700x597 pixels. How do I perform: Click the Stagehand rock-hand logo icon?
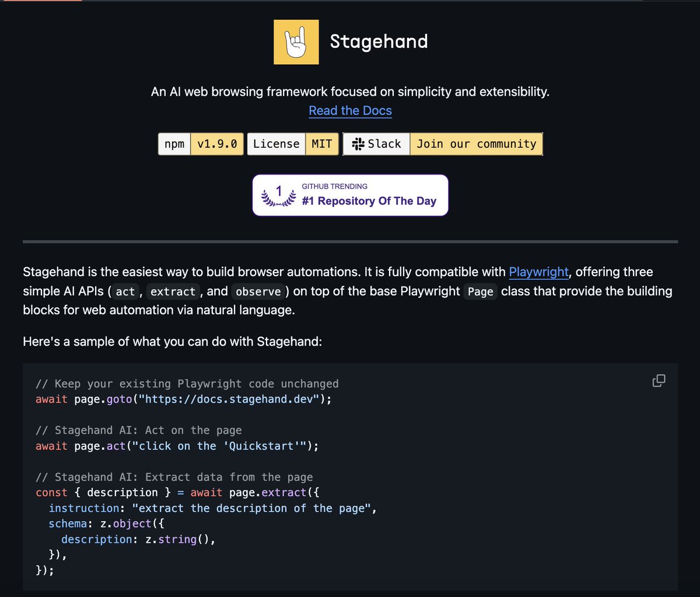pos(296,41)
